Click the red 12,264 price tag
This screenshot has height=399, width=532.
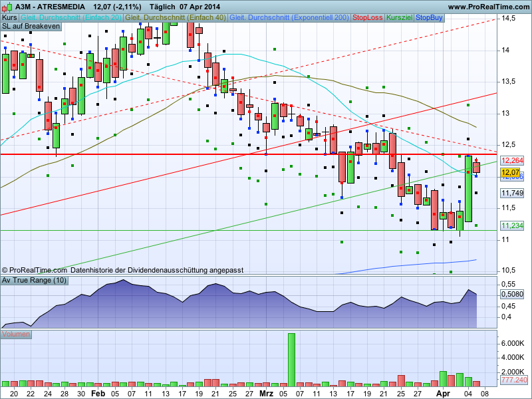click(x=512, y=160)
